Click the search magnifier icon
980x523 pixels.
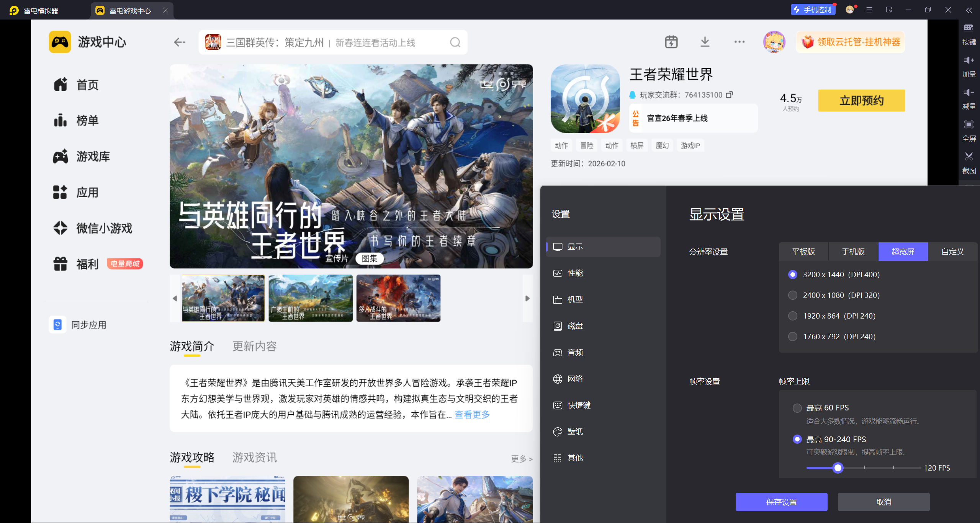coord(455,42)
